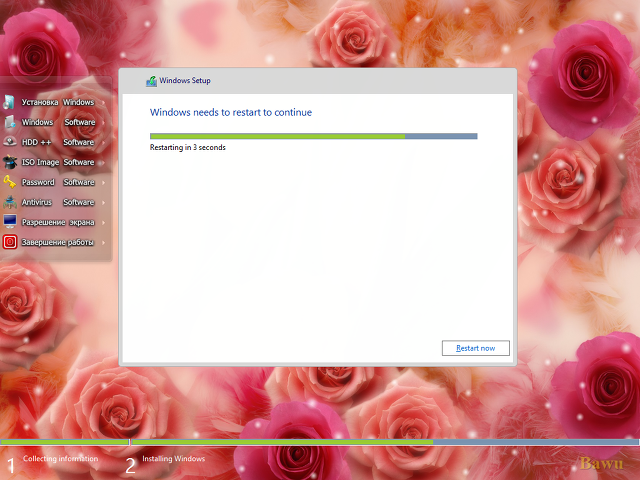640x480 pixels.
Task: Click the Installing Windows step label
Action: tap(173, 459)
